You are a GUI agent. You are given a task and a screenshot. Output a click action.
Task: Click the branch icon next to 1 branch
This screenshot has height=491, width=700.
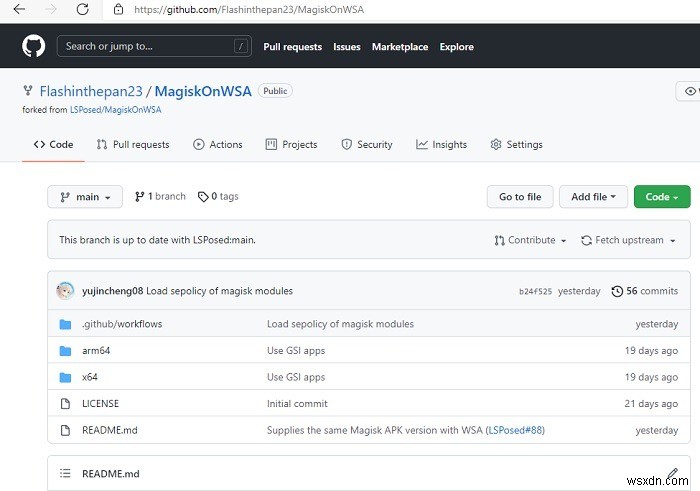tap(140, 196)
